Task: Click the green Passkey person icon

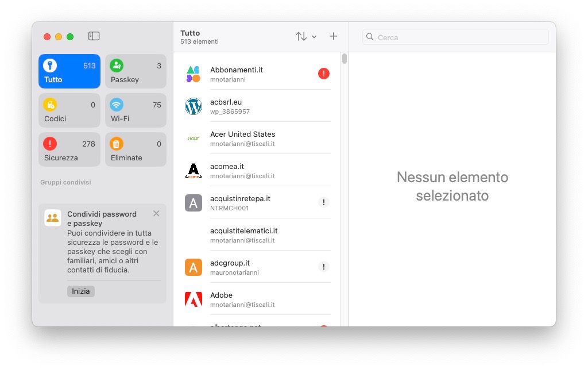Action: tap(117, 66)
